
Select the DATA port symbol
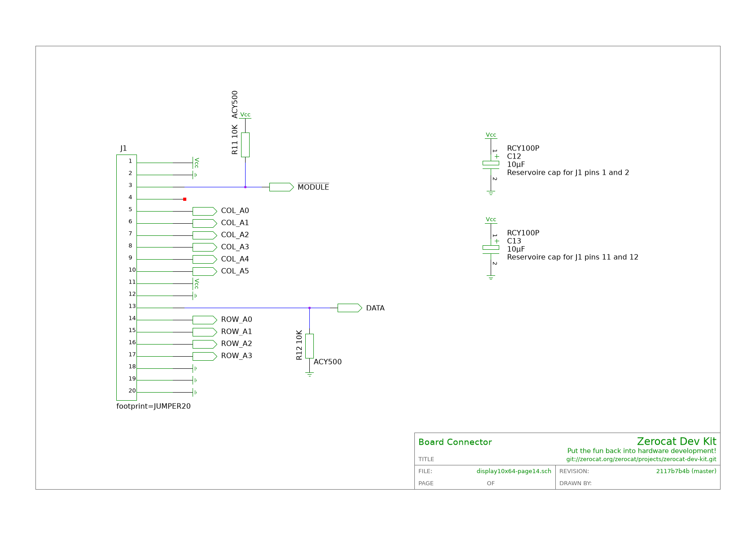click(350, 308)
